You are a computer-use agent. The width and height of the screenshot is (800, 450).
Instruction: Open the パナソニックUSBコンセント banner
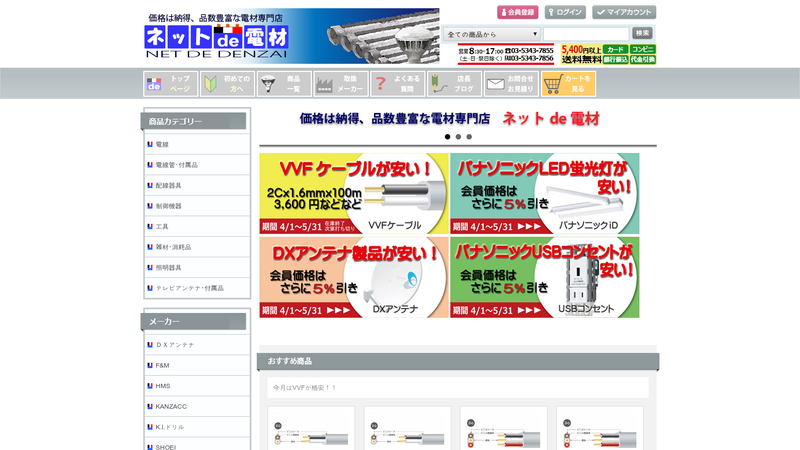click(x=544, y=277)
